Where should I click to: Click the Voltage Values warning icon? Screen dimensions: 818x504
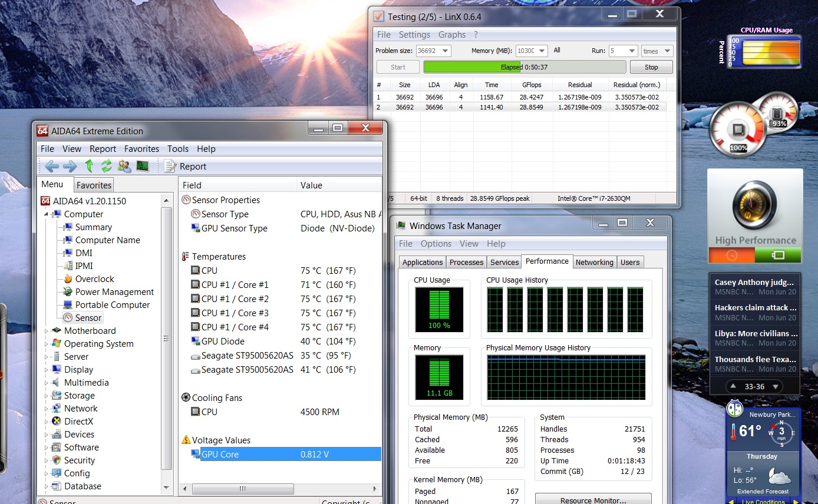click(x=186, y=440)
